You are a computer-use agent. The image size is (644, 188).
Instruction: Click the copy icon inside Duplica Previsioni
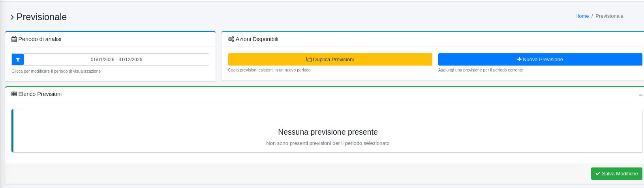pyautogui.click(x=309, y=60)
